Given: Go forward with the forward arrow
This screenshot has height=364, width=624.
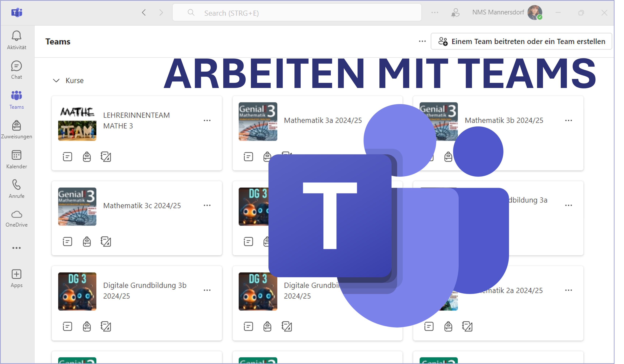Looking at the screenshot, I should pos(161,12).
